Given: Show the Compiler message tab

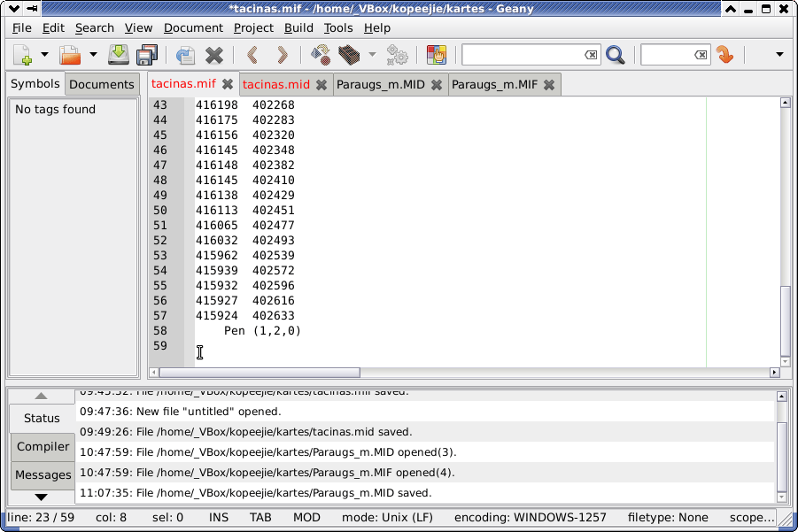Looking at the screenshot, I should (x=43, y=446).
